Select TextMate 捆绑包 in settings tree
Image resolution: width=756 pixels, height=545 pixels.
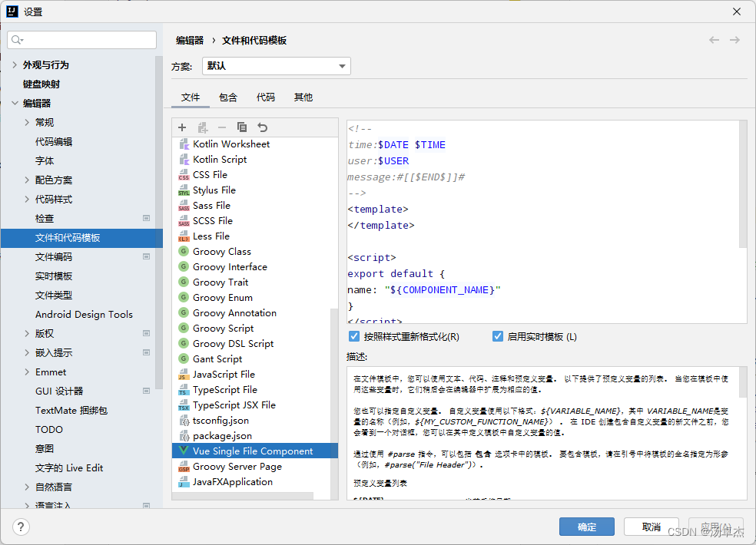71,410
